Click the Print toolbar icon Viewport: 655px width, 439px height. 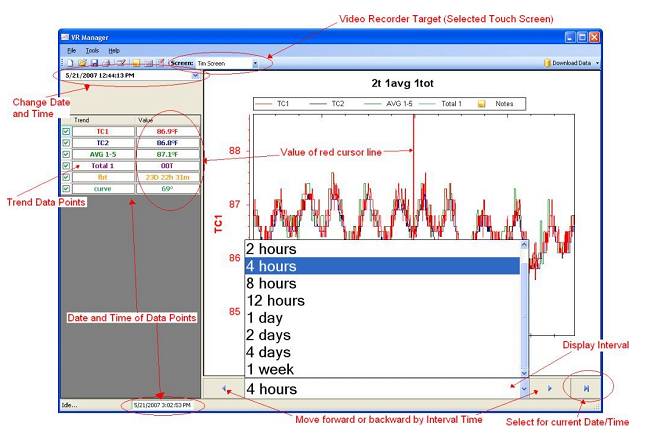click(107, 63)
